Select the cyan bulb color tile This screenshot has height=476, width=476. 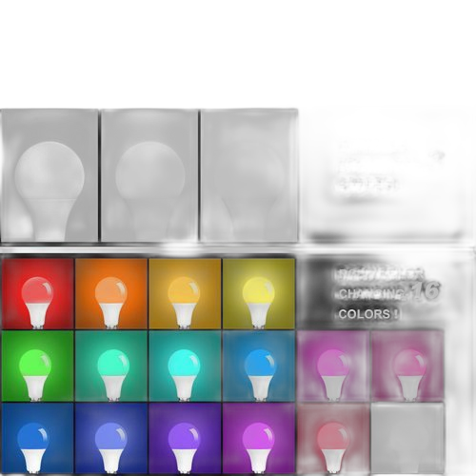tap(185, 366)
